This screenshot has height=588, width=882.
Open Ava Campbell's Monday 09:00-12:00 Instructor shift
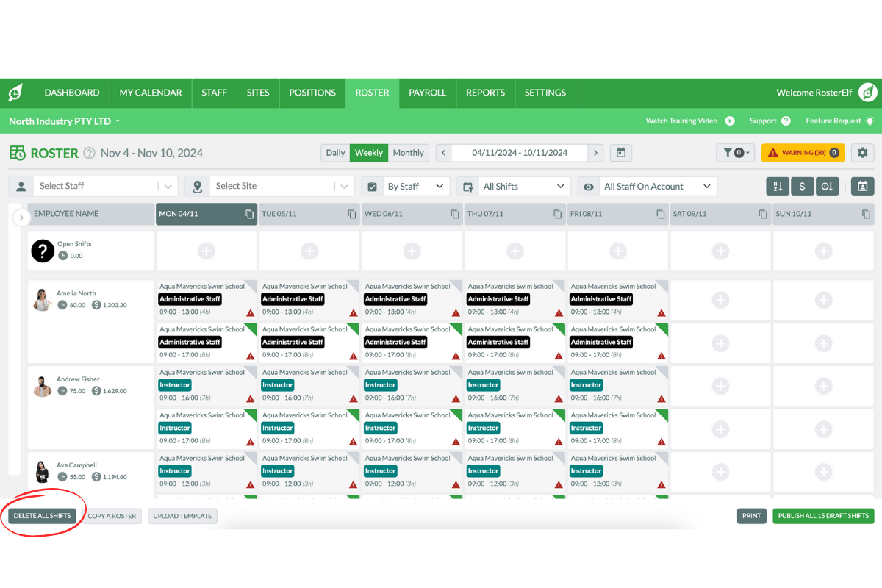(x=207, y=471)
